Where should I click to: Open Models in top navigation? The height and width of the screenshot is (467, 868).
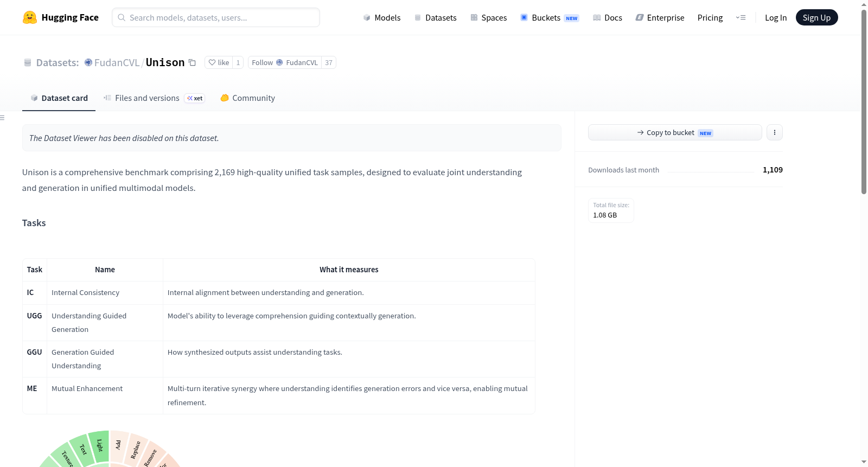pos(382,17)
